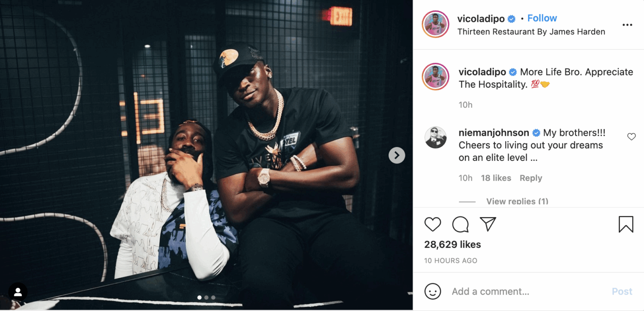
Task: Reply to niemanjohnson's comment
Action: [531, 178]
